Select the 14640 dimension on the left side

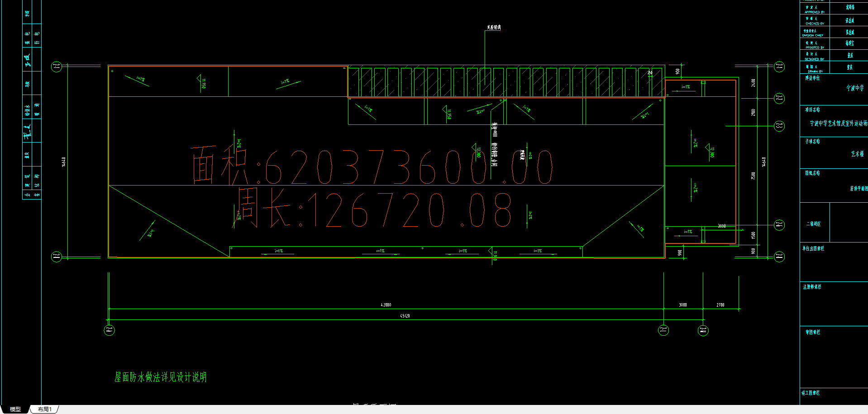64,162
